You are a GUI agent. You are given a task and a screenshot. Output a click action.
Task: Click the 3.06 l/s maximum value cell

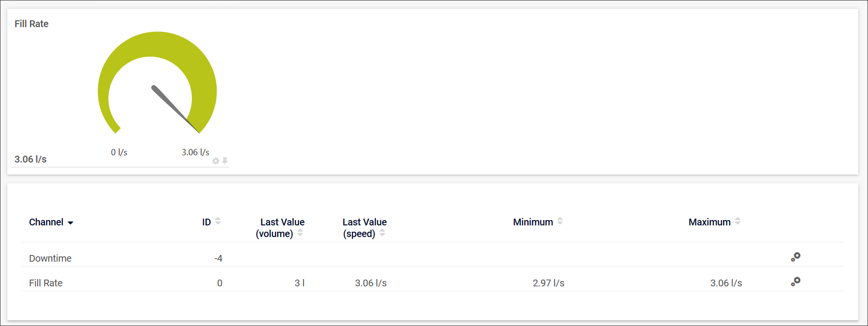click(x=726, y=283)
